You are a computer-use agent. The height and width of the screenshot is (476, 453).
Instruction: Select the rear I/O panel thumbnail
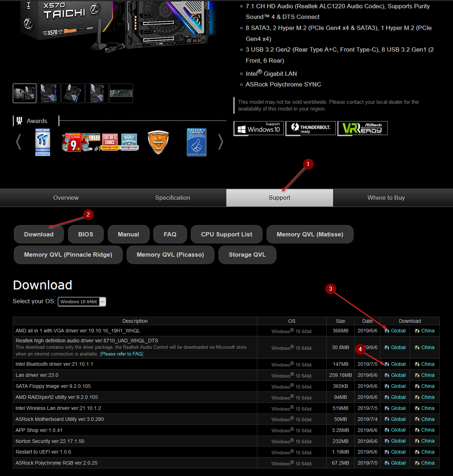click(x=121, y=93)
